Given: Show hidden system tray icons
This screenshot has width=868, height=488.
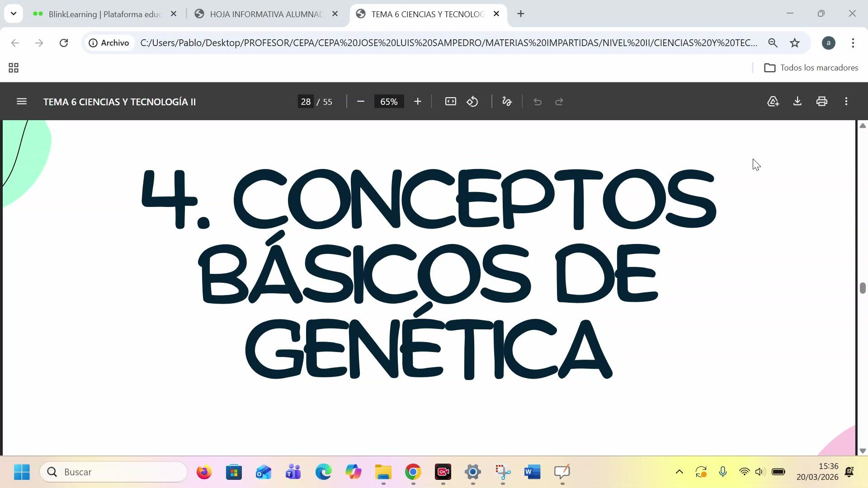Looking at the screenshot, I should click(679, 472).
